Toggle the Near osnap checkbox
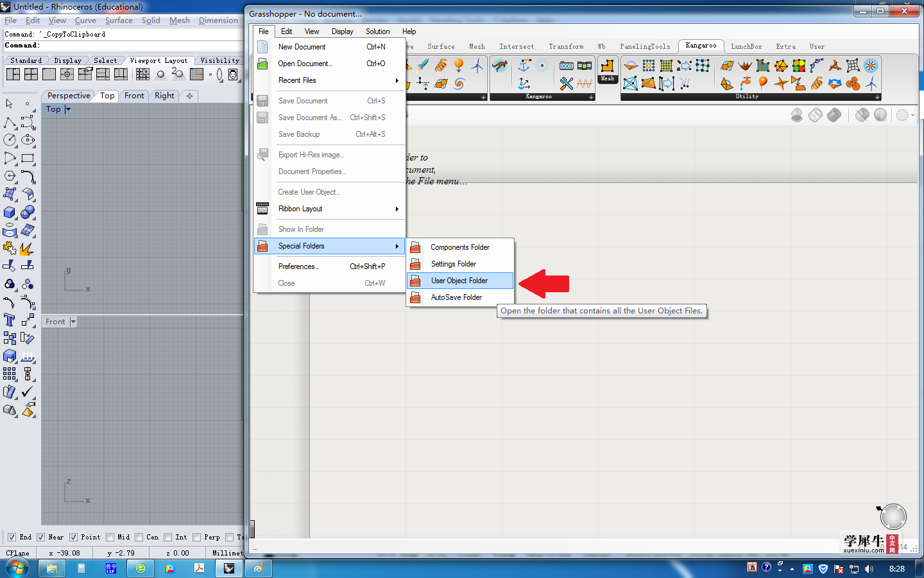The height and width of the screenshot is (578, 924). (x=40, y=538)
